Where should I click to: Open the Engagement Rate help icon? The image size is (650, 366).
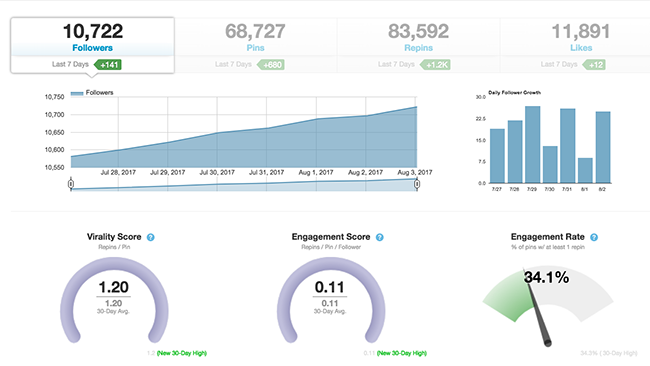(x=594, y=238)
